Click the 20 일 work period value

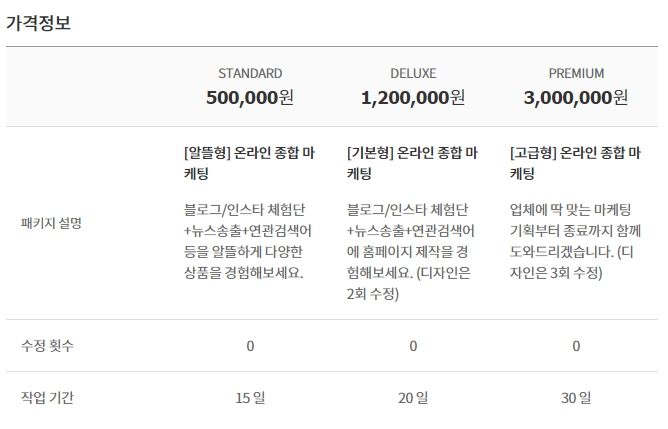[413, 398]
